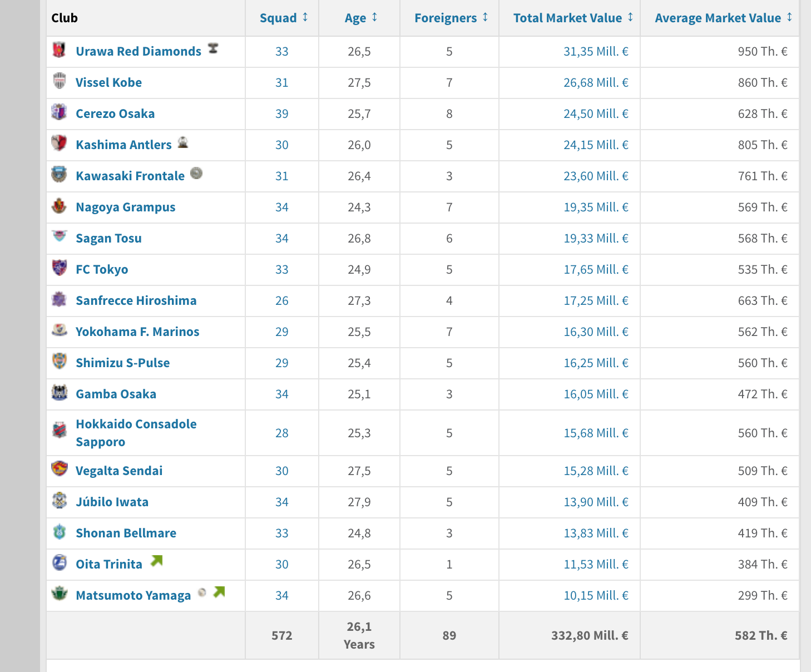Click total market value 332,80 Mill. €
Viewport: 811px width, 672px height.
(590, 635)
